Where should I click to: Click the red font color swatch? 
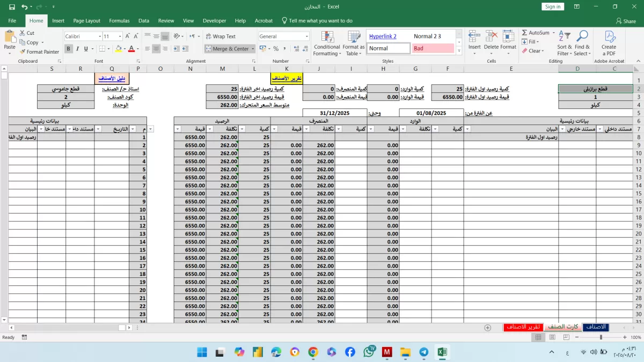(131, 49)
